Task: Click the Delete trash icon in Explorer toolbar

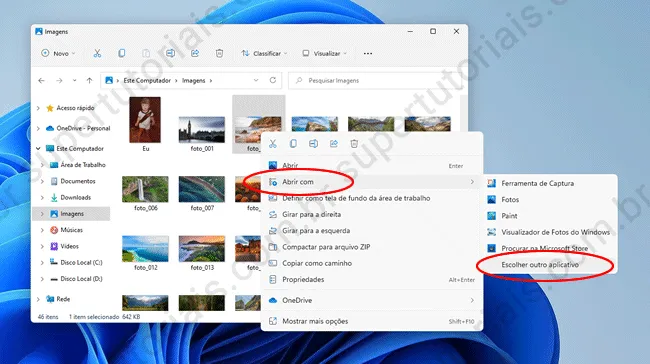Action: click(219, 53)
